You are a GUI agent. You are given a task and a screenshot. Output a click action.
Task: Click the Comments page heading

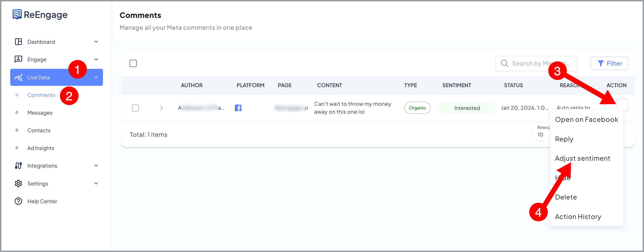(x=140, y=15)
